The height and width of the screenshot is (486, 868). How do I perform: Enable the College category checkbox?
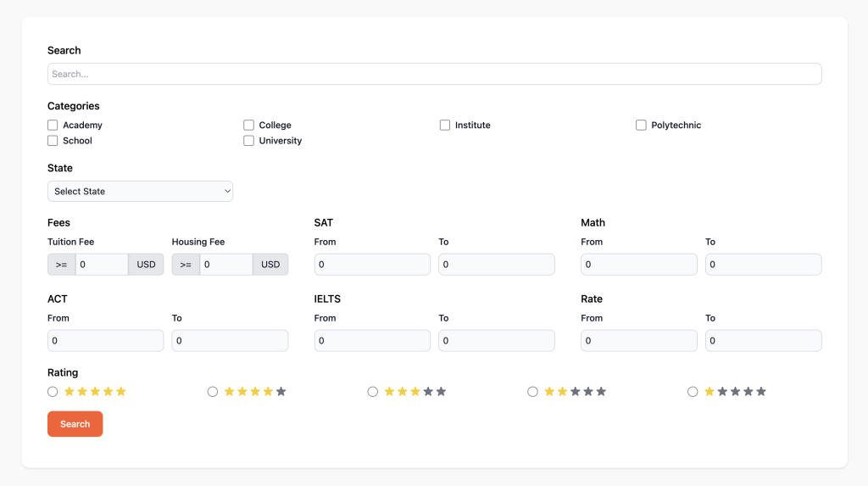tap(248, 126)
